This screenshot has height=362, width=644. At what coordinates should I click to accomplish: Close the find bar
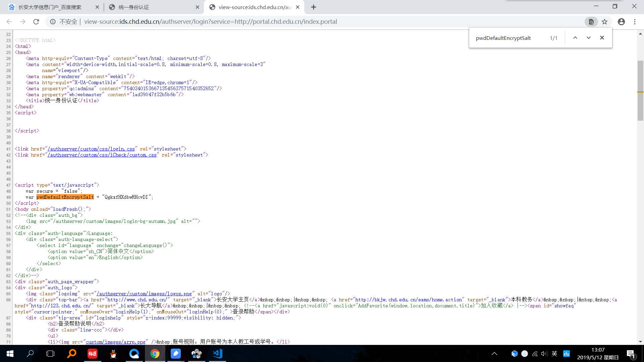602,38
